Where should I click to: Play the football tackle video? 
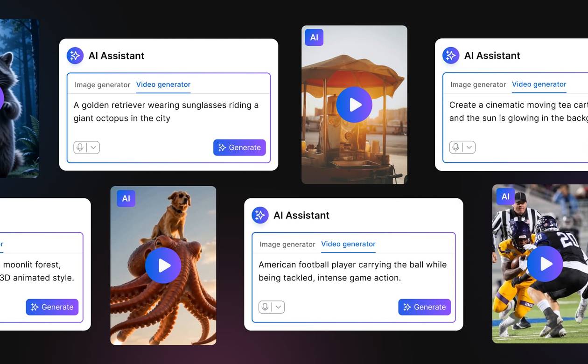(545, 264)
